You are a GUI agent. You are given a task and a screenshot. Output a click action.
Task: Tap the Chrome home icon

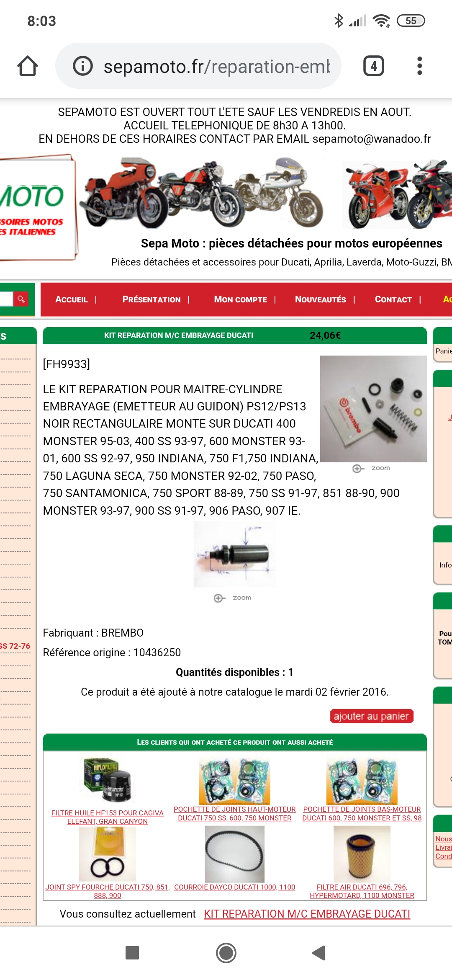click(28, 66)
